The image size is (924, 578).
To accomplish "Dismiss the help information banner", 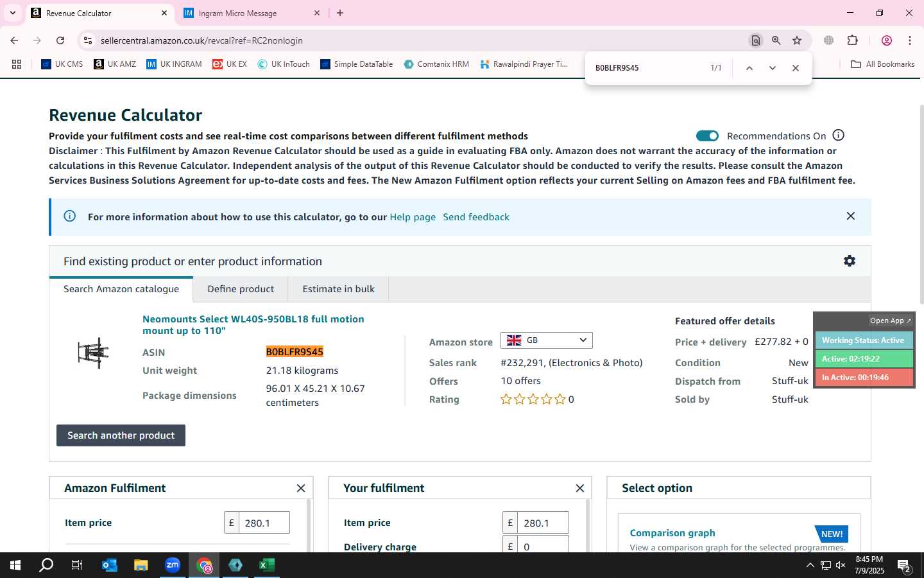I will point(850,216).
